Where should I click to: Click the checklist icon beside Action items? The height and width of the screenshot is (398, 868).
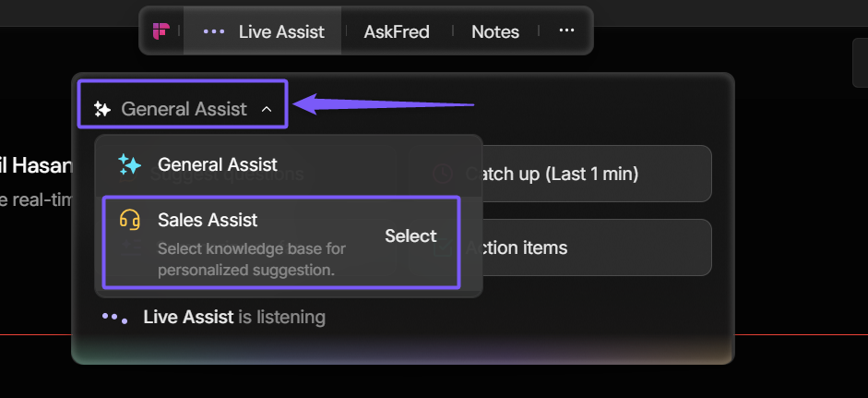click(x=443, y=247)
